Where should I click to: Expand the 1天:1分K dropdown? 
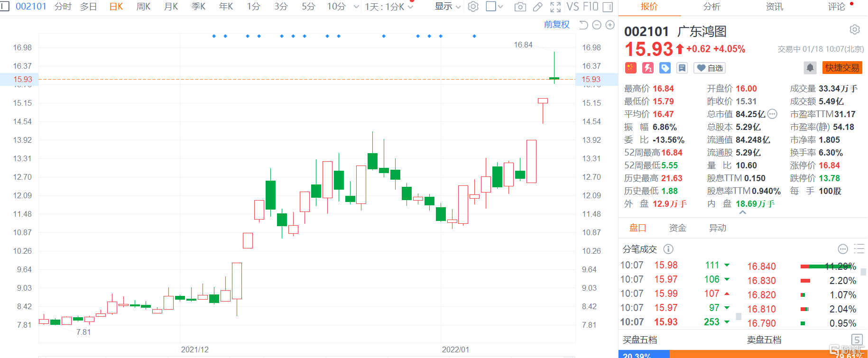(389, 7)
